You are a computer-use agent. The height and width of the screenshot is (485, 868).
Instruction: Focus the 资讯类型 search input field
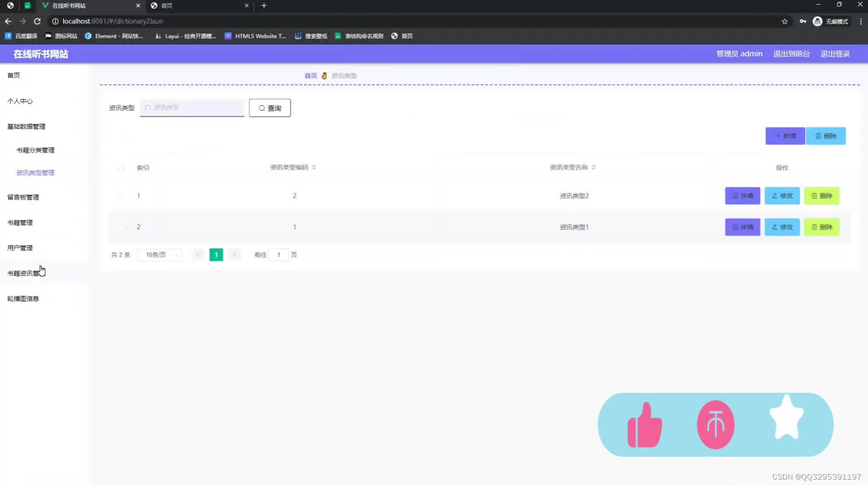(x=192, y=108)
